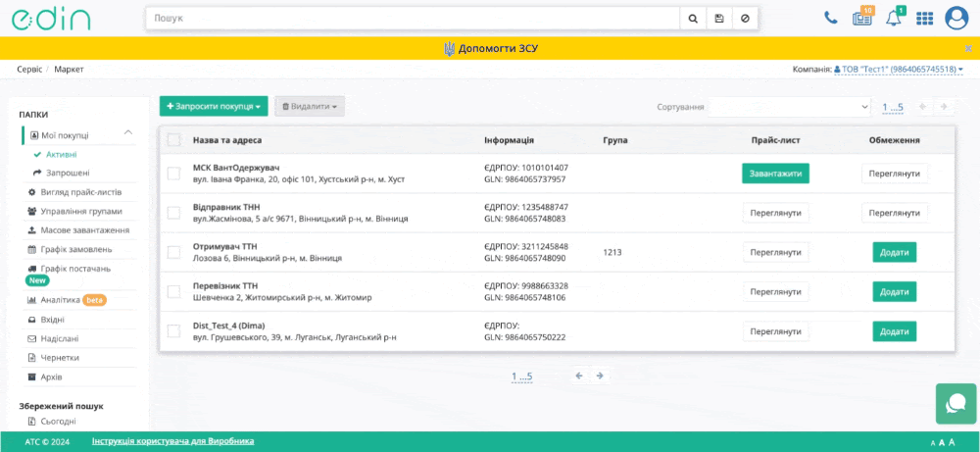Check the Dist_Test_4 (Dima) row checkbox

173,331
